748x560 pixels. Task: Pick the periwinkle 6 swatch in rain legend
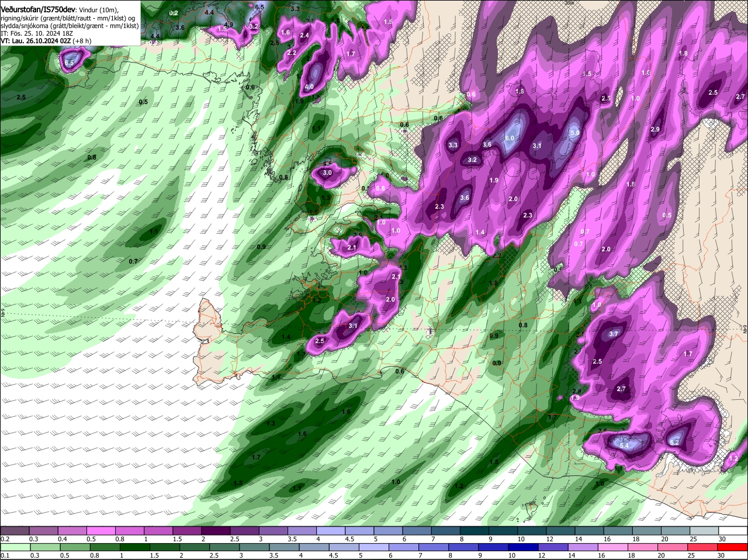404,547
